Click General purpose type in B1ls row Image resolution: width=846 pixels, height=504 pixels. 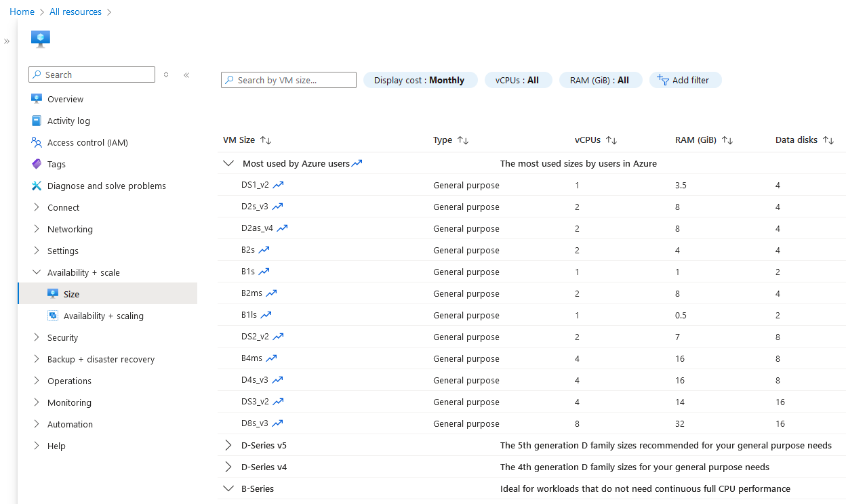pyautogui.click(x=466, y=315)
